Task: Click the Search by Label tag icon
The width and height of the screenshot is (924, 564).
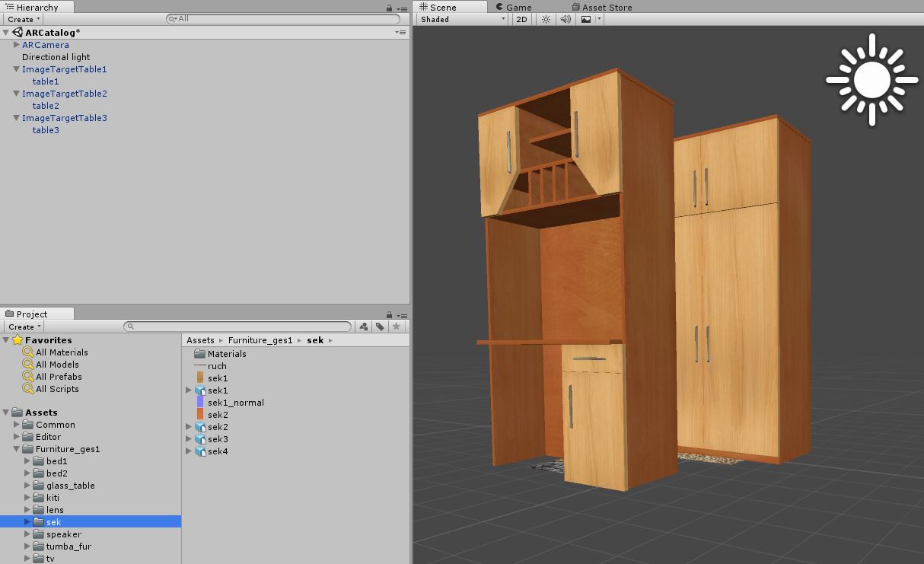Action: (x=379, y=327)
